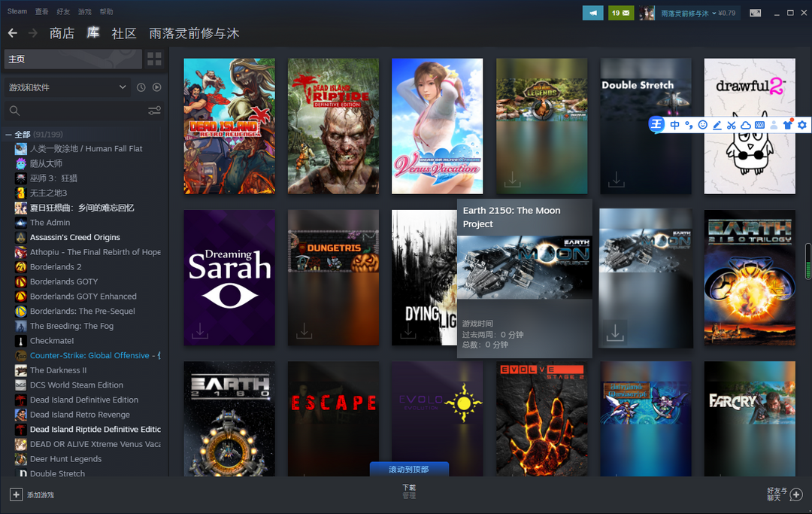Open the 好友 menu
This screenshot has height=514, width=812.
tap(63, 11)
